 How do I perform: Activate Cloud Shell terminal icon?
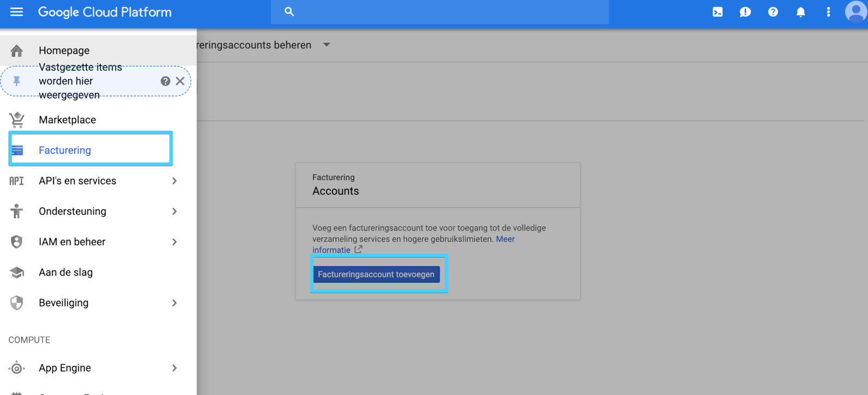pos(717,12)
